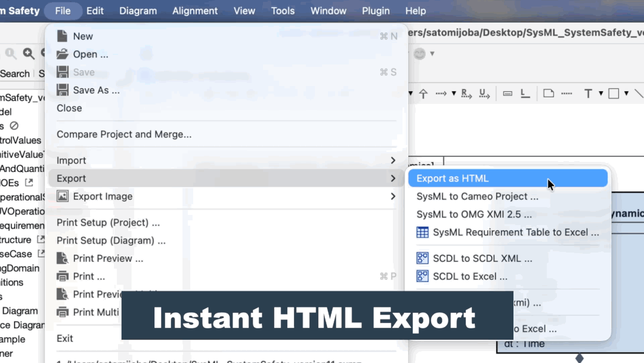Open the dropdown beside the Rectangle shape tool
The height and width of the screenshot is (363, 644).
pyautogui.click(x=626, y=93)
